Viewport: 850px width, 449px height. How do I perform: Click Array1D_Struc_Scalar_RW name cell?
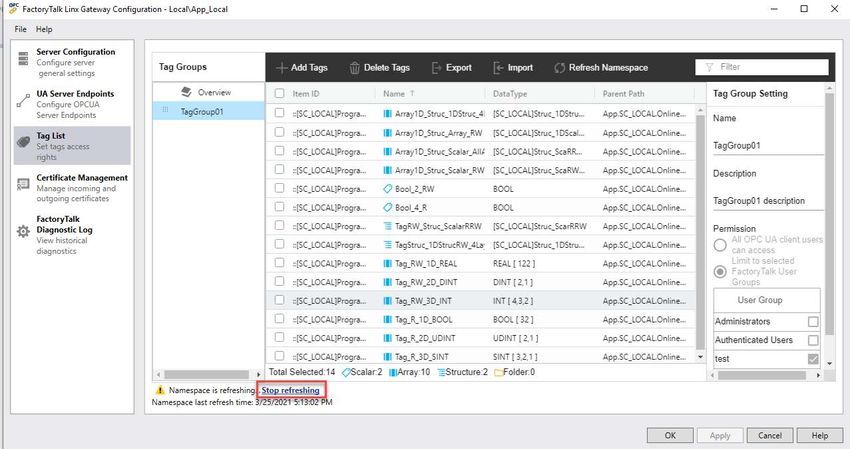point(439,170)
